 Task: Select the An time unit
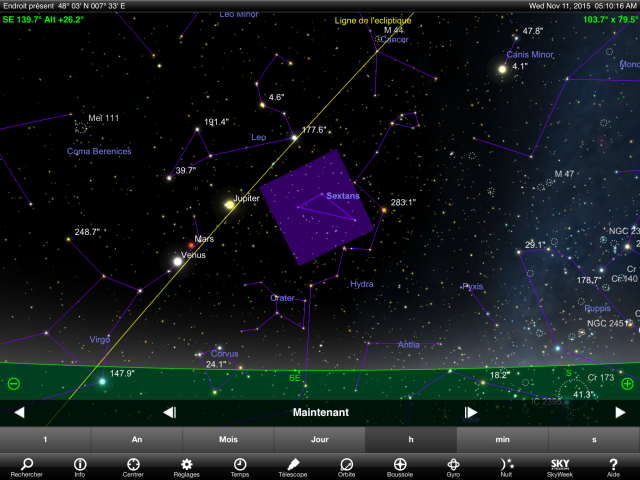pos(137,440)
